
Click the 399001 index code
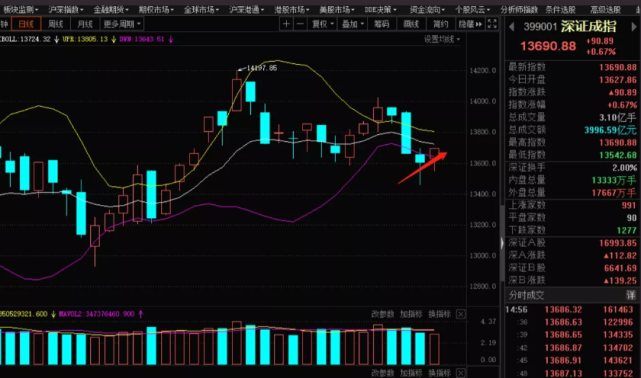(x=540, y=27)
